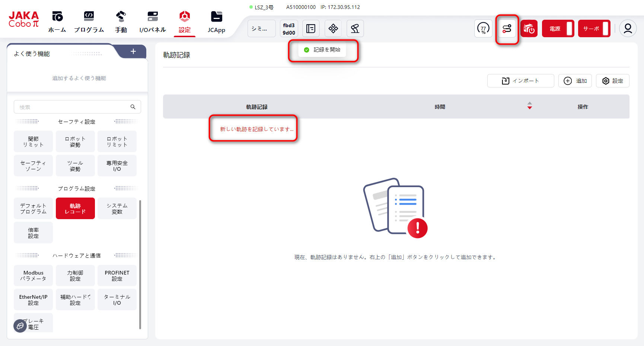Open the log panel list icon
644x346 pixels.
point(311,29)
